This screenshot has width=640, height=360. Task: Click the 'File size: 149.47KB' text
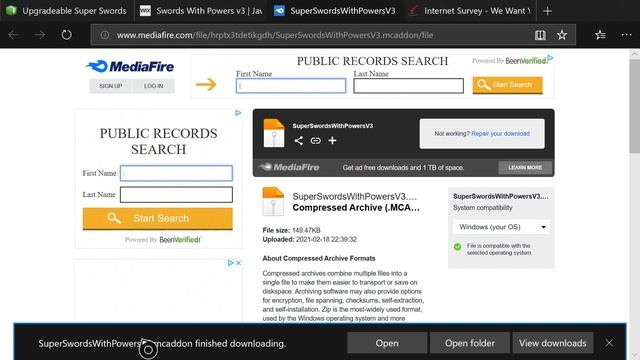coord(291,230)
